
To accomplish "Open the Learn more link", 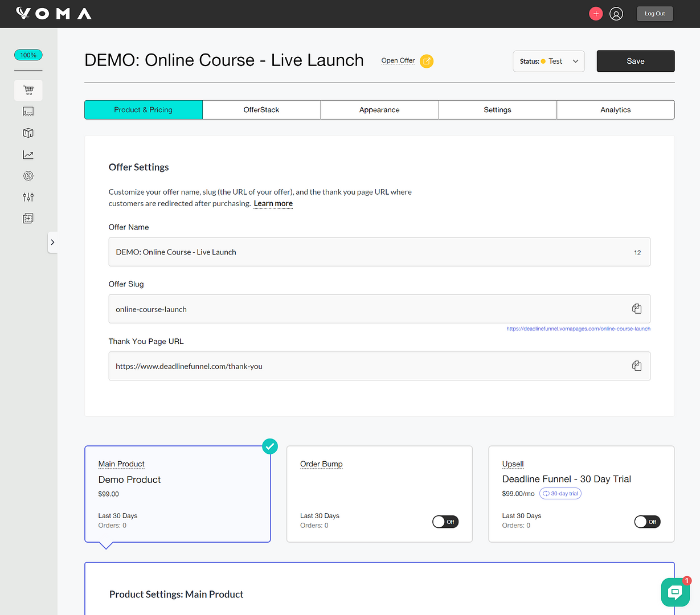I will 273,203.
